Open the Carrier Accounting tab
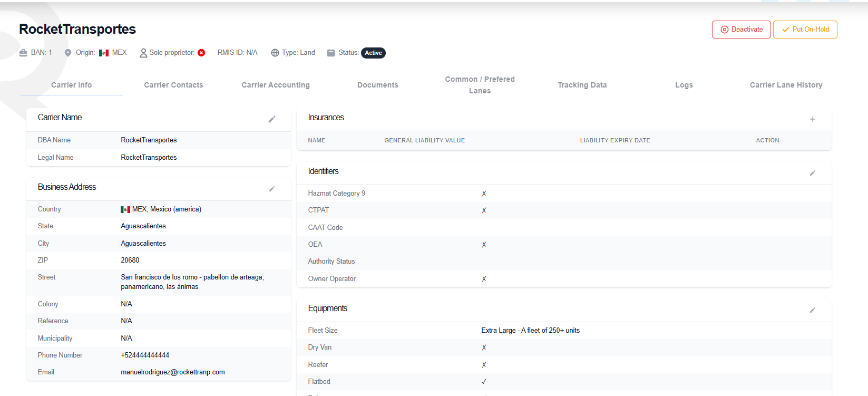 [276, 85]
